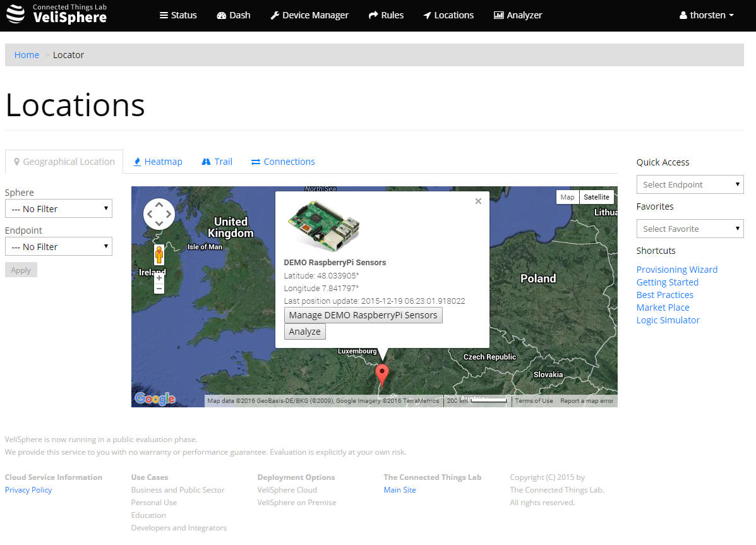
Task: Switch to the Heatmap tab
Action: click(157, 162)
